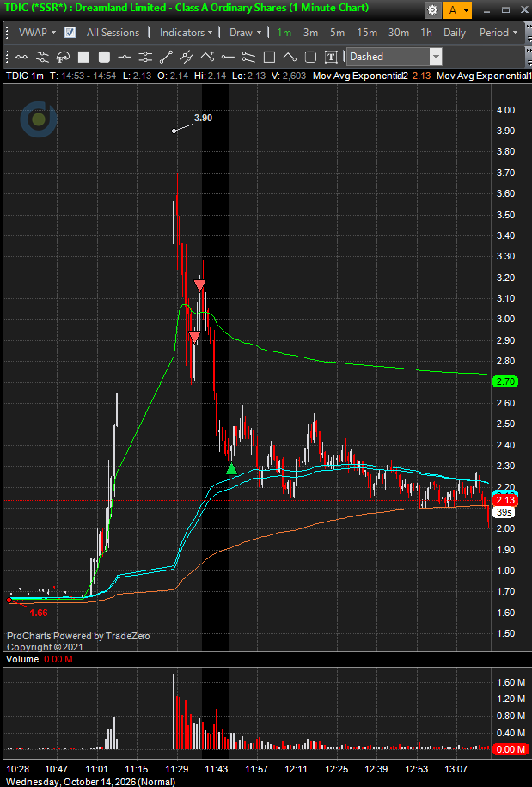Click the 13:07 time axis label

456,769
